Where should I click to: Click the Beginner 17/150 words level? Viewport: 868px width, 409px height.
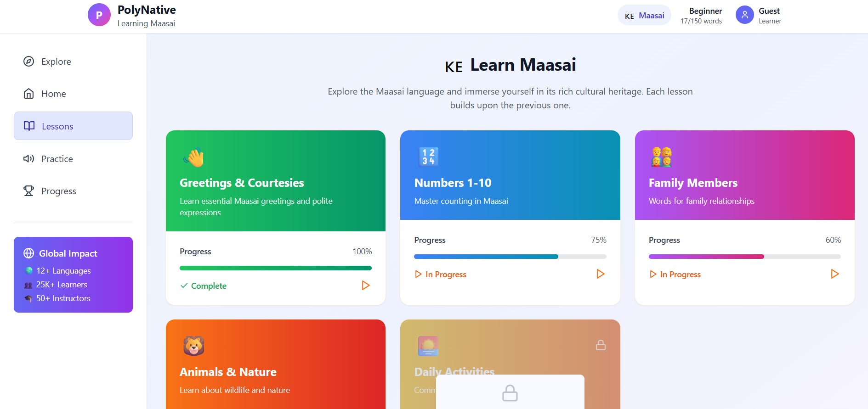click(x=701, y=16)
